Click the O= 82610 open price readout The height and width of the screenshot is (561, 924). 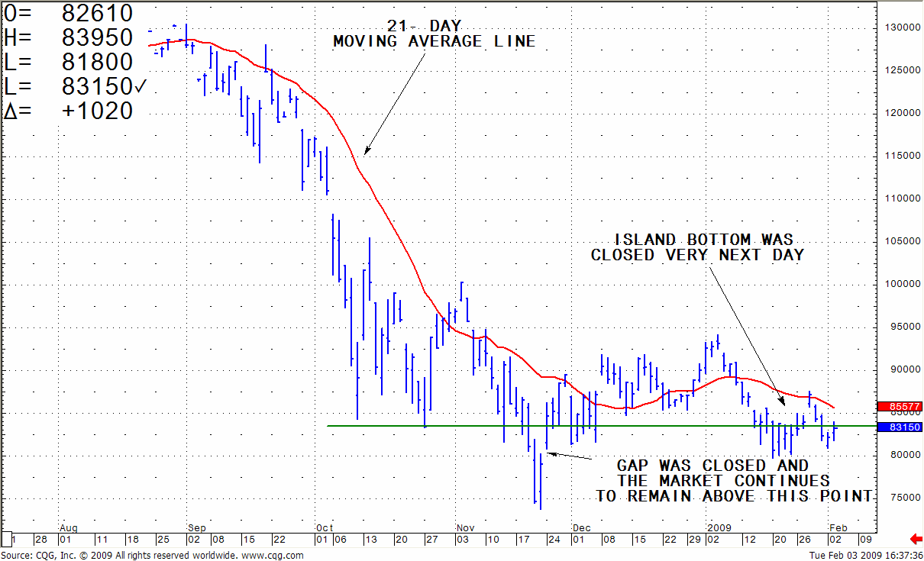(x=69, y=13)
